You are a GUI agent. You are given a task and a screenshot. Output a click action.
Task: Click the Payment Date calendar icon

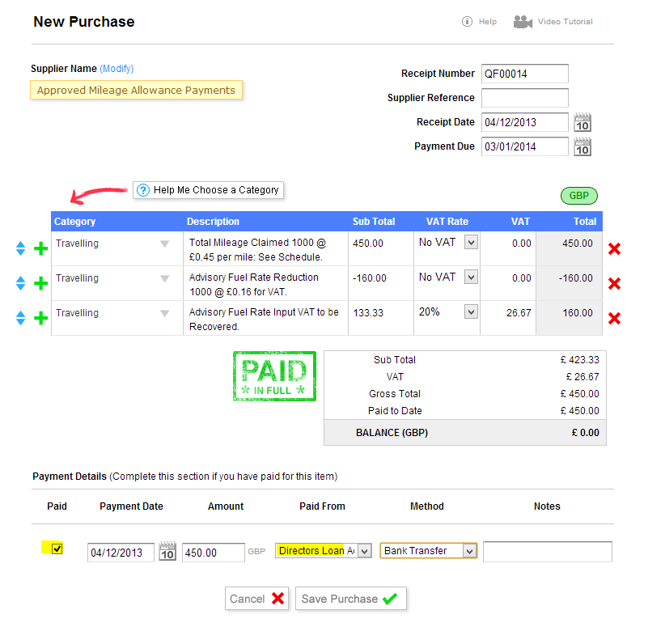(x=167, y=551)
